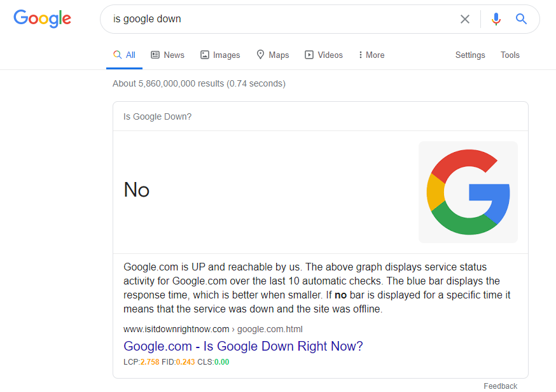The width and height of the screenshot is (556, 392).
Task: Start voice search with the microphone icon
Action: [x=496, y=19]
